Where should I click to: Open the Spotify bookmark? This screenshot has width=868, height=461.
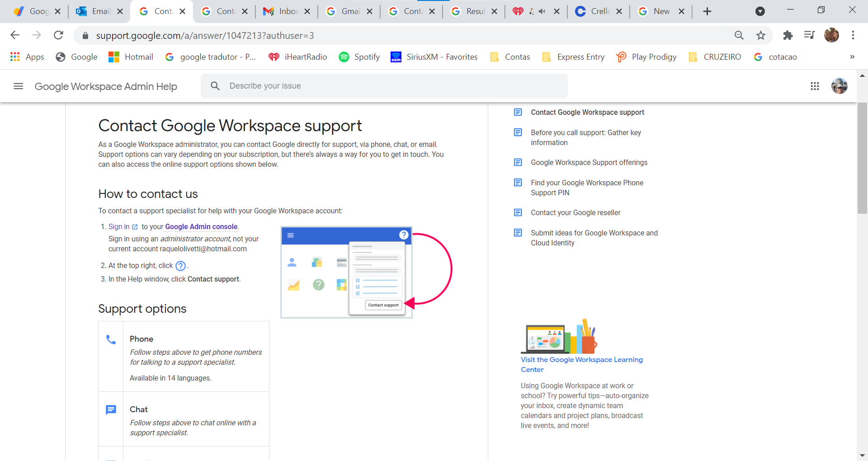coord(359,57)
